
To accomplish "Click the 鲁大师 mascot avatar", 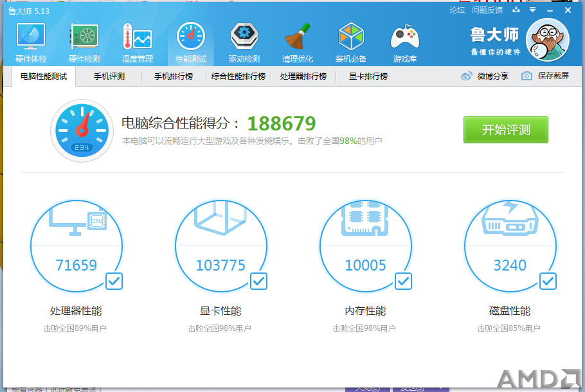I will 547,40.
